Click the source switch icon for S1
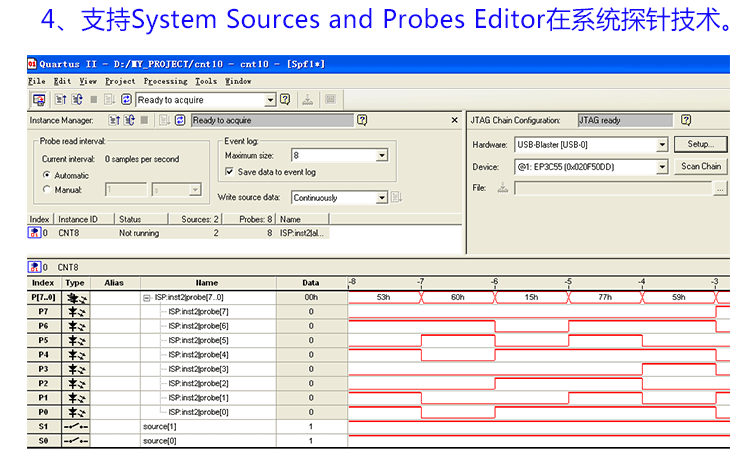750x463 pixels. (76, 427)
